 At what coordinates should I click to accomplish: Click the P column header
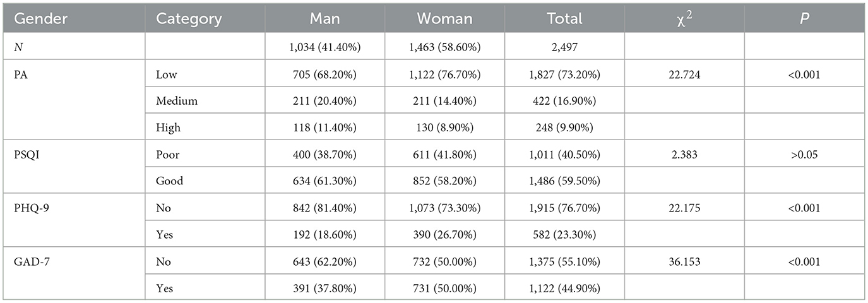click(803, 19)
